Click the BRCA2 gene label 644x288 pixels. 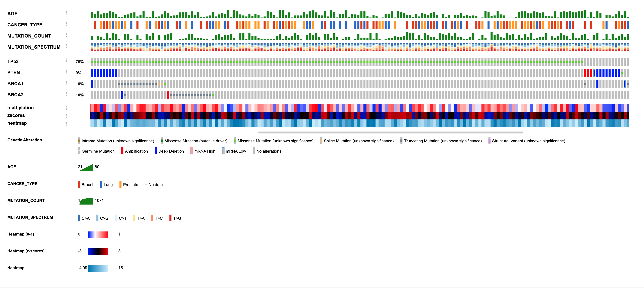15,95
